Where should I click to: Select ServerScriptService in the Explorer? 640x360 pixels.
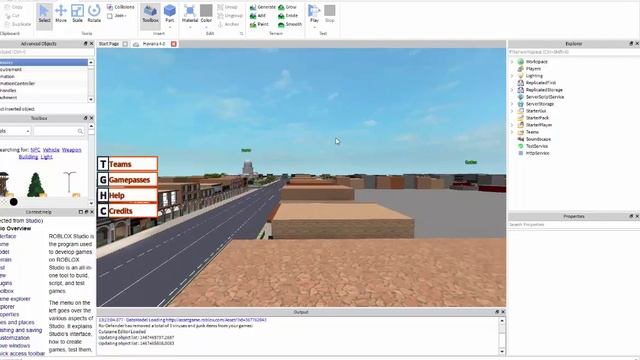544,97
